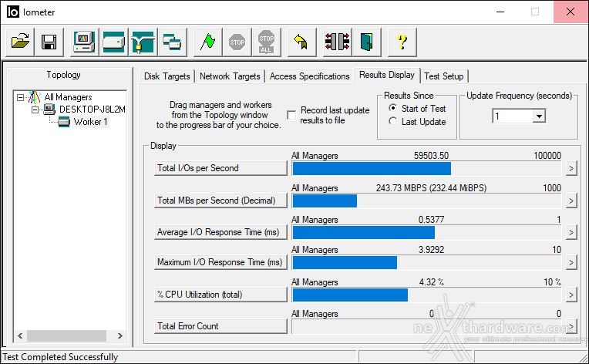
Task: Click the topology horizontal scrollbar thumb
Action: click(x=66, y=335)
